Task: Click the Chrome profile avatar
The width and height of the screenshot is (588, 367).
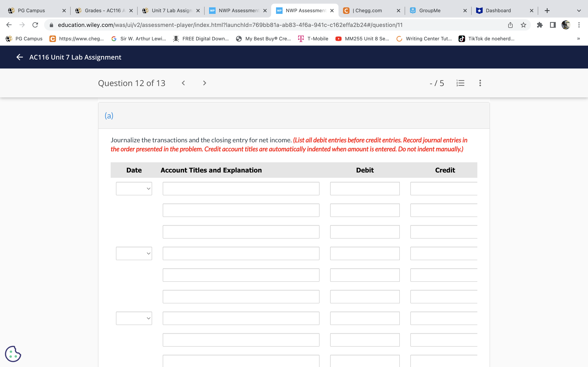Action: click(566, 25)
